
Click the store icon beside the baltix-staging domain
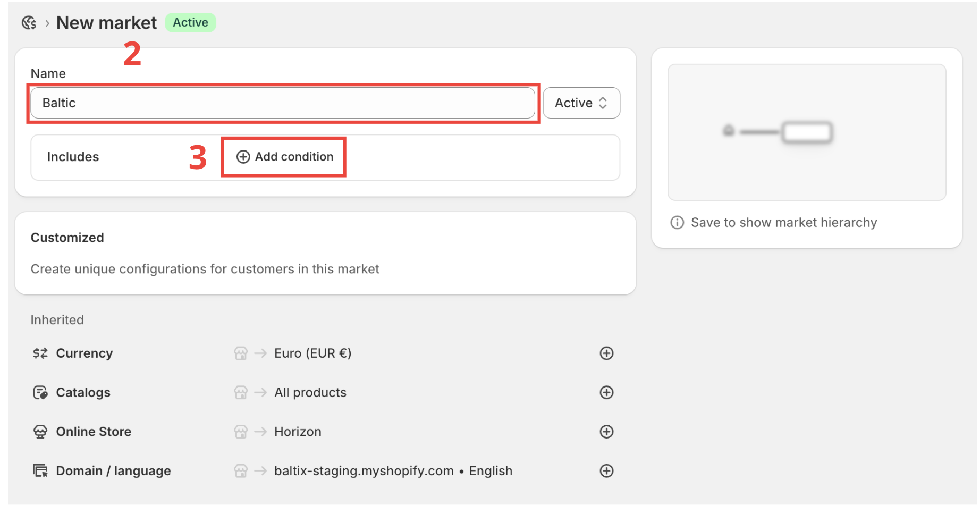coord(242,470)
